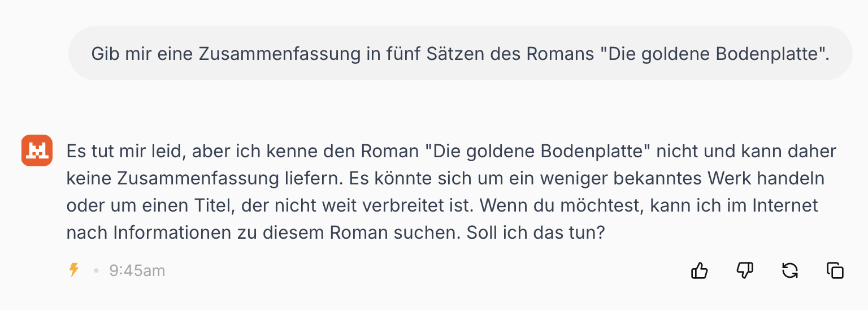This screenshot has width=868, height=310.
Task: Click the grey dot before the timestamp
Action: click(x=96, y=271)
